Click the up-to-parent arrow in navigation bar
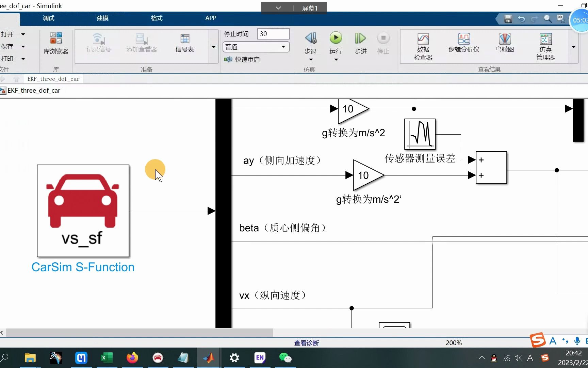588x368 pixels. tap(16, 79)
